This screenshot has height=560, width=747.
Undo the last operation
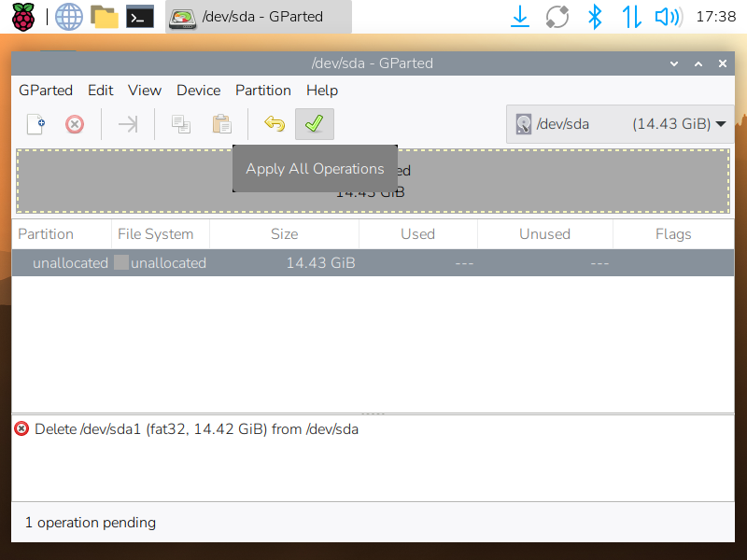275,124
